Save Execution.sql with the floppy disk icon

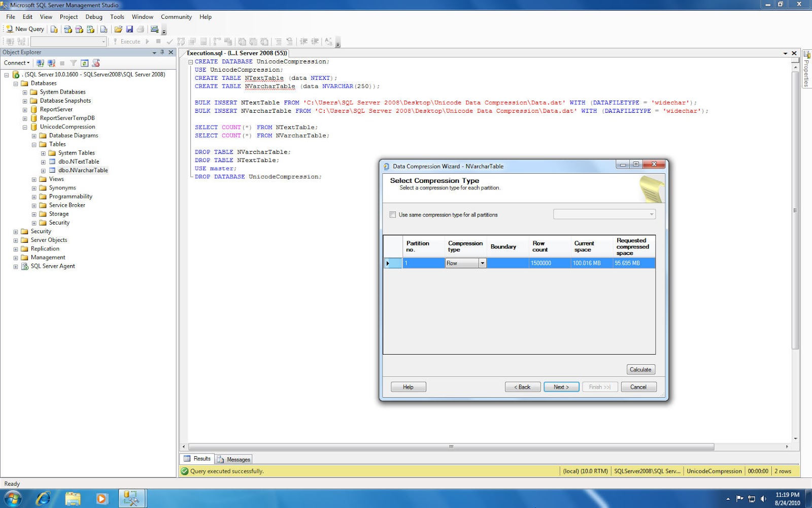[x=129, y=29]
